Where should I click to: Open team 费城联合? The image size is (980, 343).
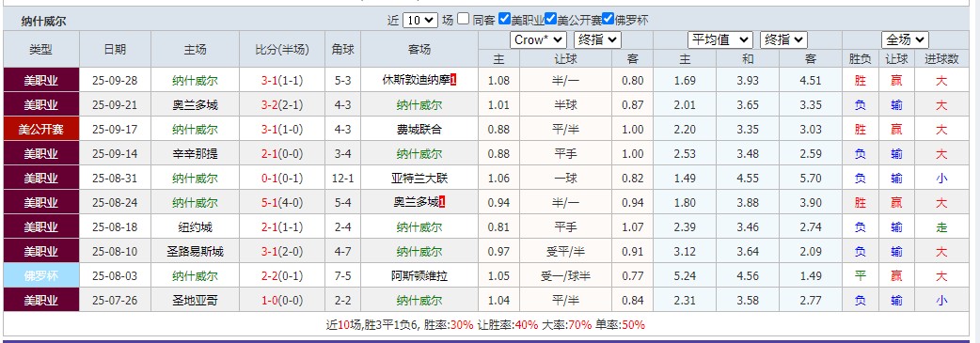[x=419, y=130]
